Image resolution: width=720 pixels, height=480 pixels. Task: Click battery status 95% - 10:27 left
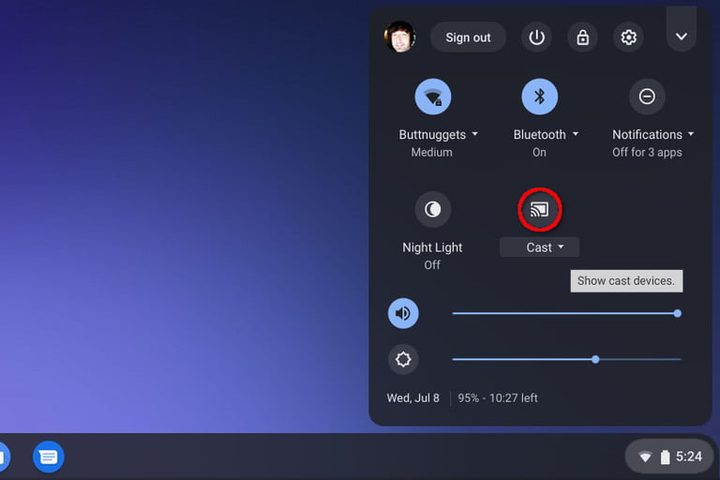497,398
